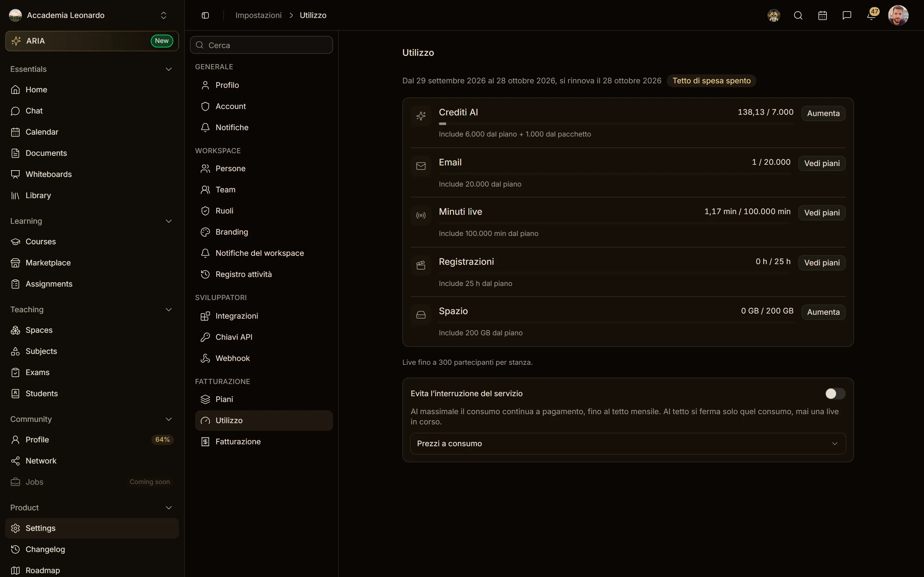Open the calendar icon in top bar
924x577 pixels.
pos(822,15)
